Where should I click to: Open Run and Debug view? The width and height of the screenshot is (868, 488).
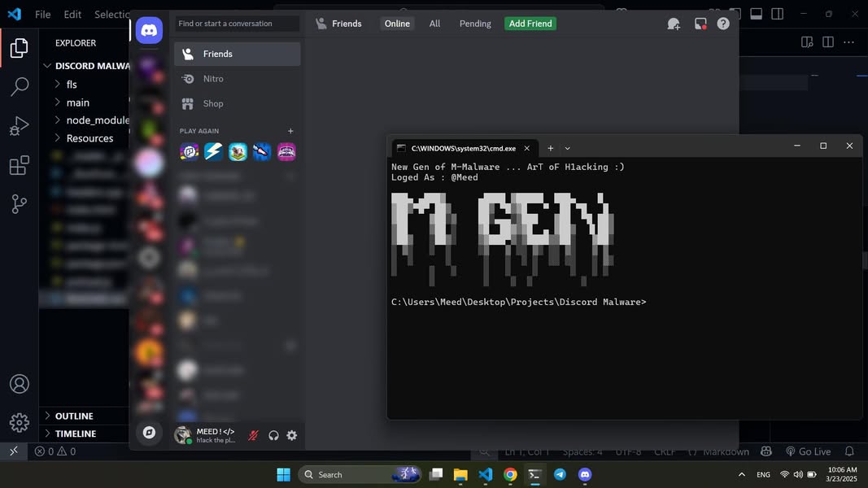[19, 126]
